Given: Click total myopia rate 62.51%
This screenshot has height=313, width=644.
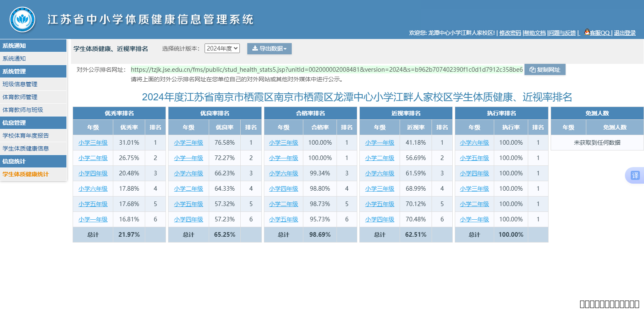Looking at the screenshot, I should [416, 235].
